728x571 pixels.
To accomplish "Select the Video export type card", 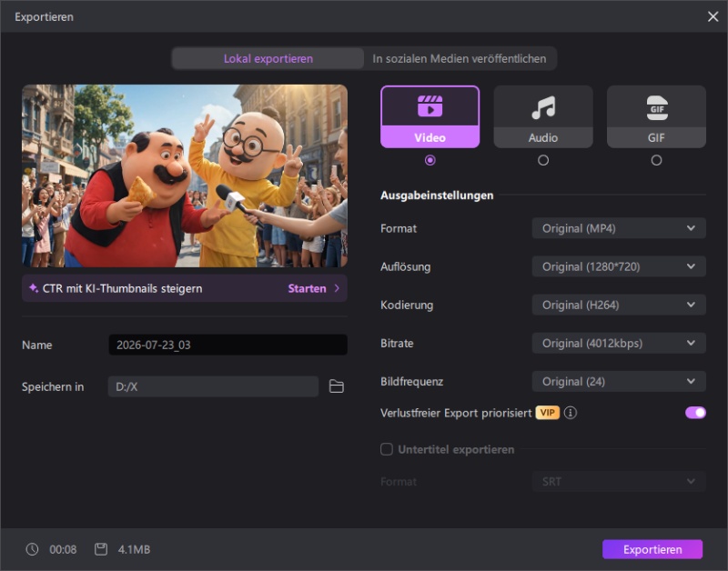I will point(430,117).
